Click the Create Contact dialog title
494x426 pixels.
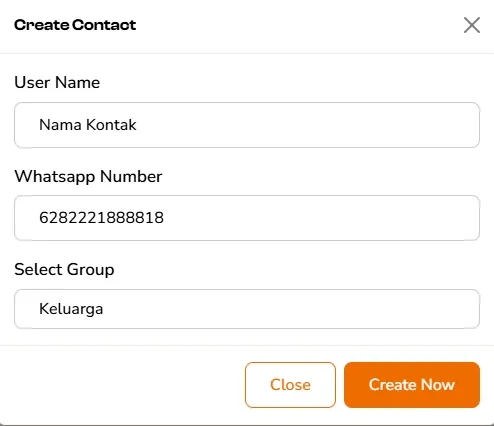pos(75,25)
